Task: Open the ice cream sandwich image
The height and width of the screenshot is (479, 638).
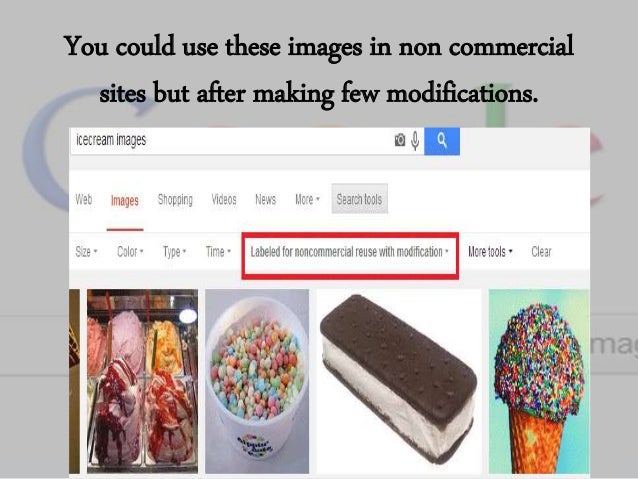Action: point(399,381)
